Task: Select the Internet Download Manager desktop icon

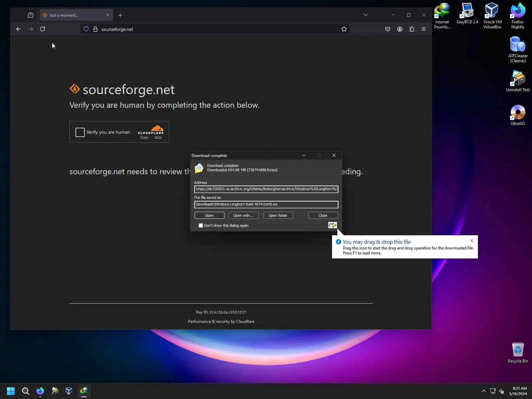Action: coord(442,16)
